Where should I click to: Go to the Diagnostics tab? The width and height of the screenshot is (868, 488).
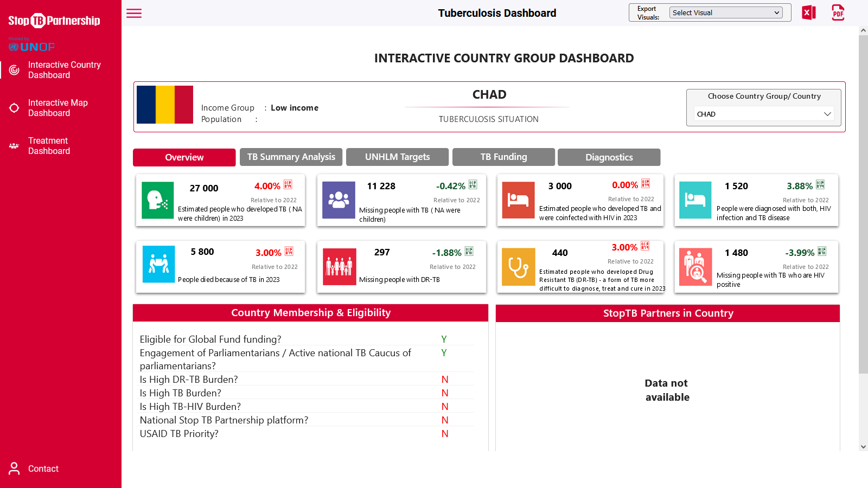tap(609, 157)
